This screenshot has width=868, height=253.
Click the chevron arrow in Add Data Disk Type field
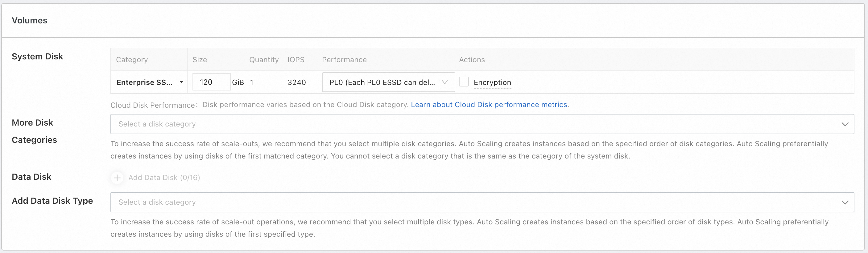point(845,202)
